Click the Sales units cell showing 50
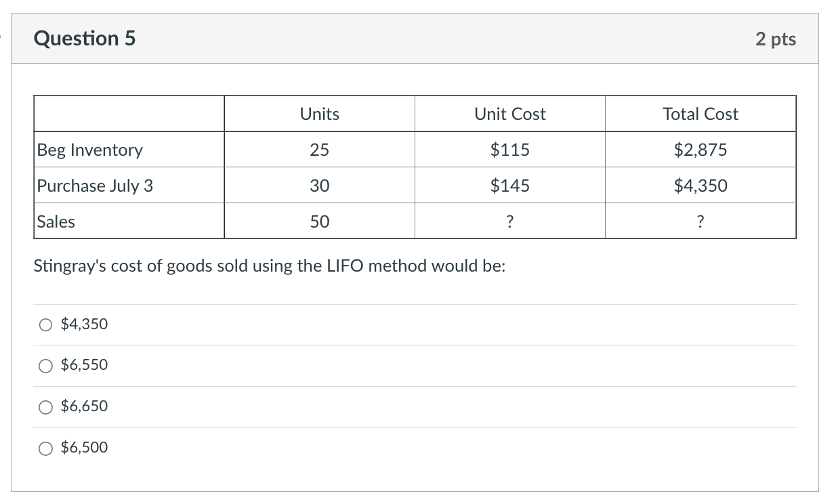 [x=319, y=222]
